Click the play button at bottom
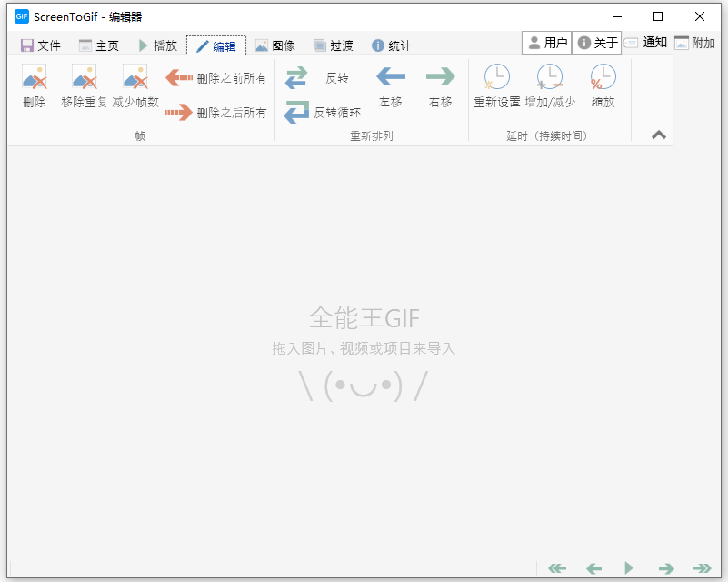The height and width of the screenshot is (582, 728). click(x=629, y=568)
